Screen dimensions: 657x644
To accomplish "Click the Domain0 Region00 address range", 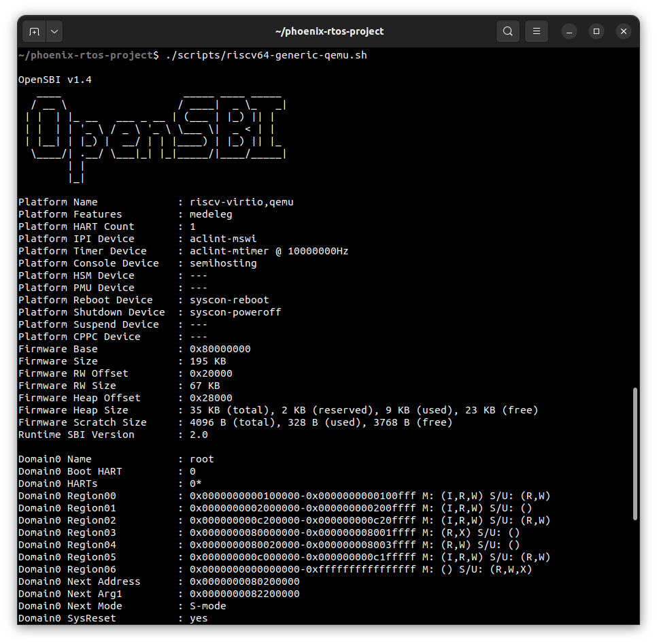I will click(x=303, y=496).
